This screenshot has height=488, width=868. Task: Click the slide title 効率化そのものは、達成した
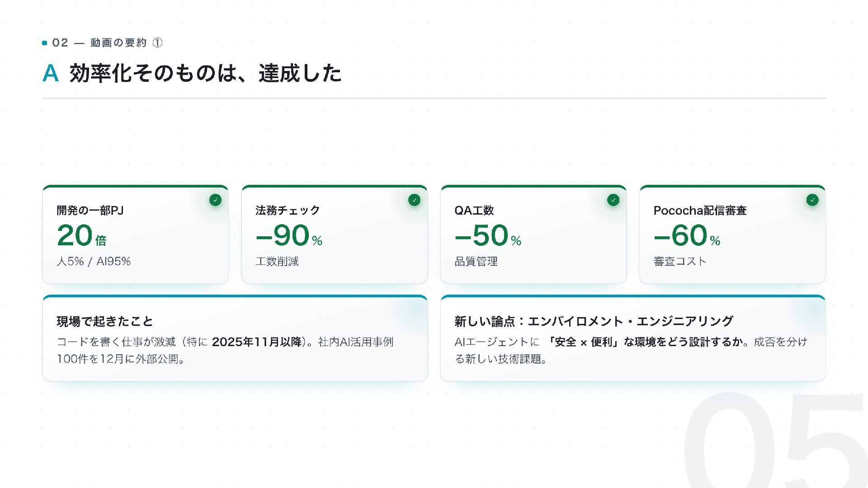(206, 73)
